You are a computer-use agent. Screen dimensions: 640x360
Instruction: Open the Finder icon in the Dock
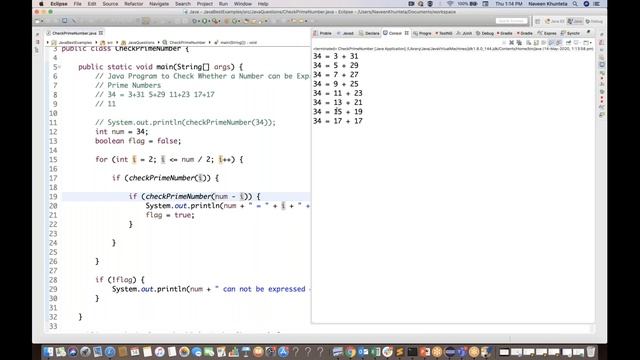pos(48,351)
